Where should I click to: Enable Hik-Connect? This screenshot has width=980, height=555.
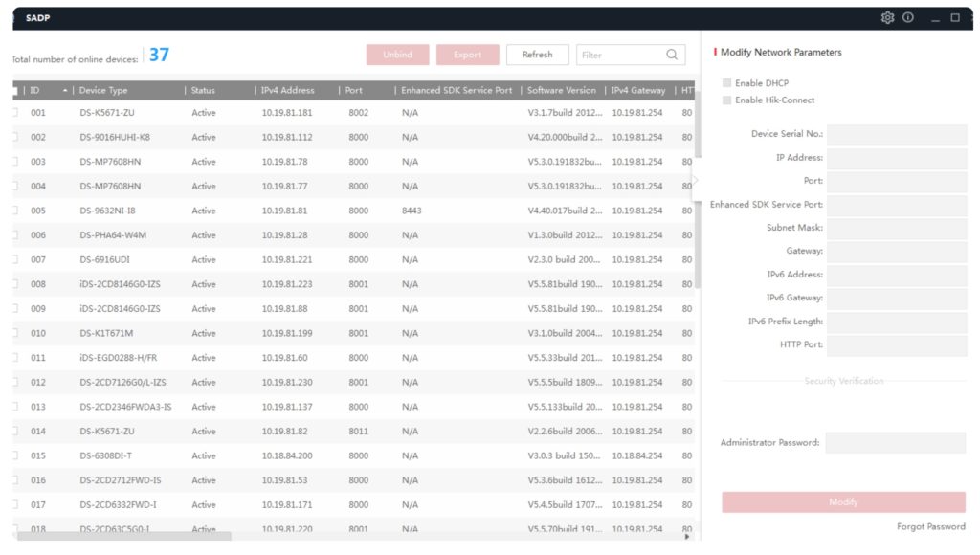coord(725,99)
